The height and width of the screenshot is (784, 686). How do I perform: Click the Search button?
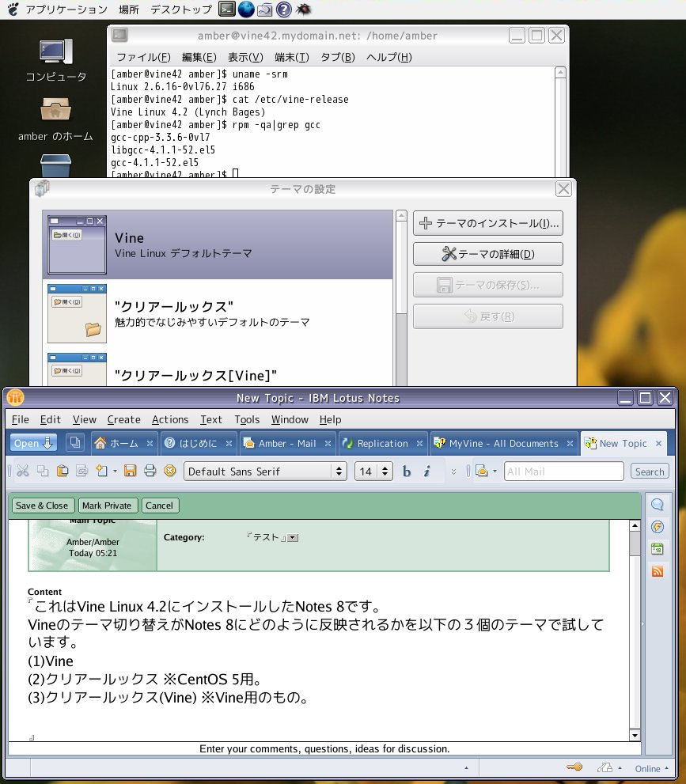click(x=650, y=472)
